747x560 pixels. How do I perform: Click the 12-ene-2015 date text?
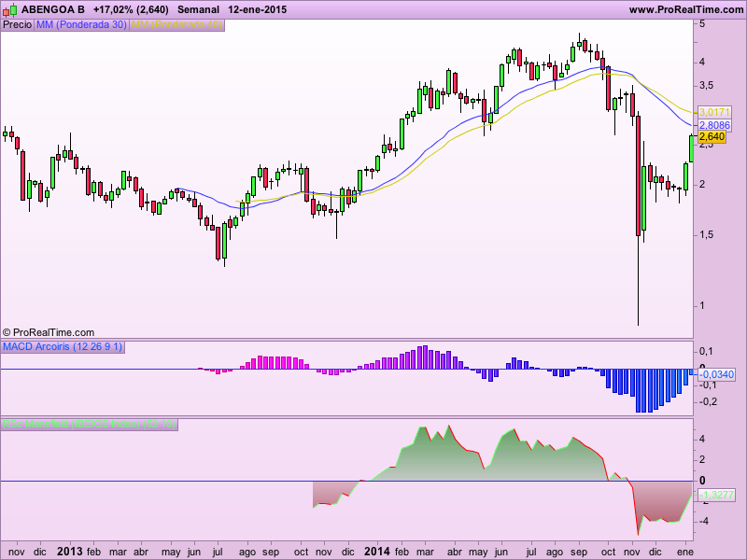tap(258, 9)
